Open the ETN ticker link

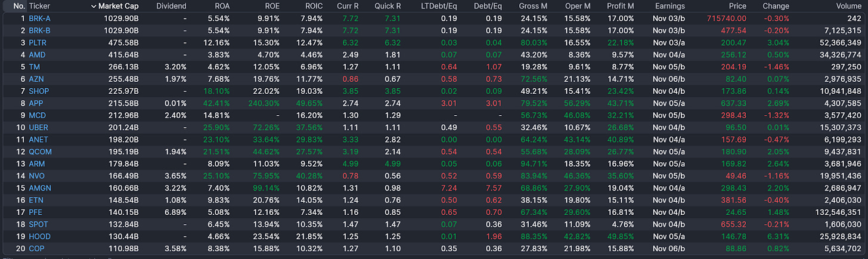pyautogui.click(x=36, y=200)
